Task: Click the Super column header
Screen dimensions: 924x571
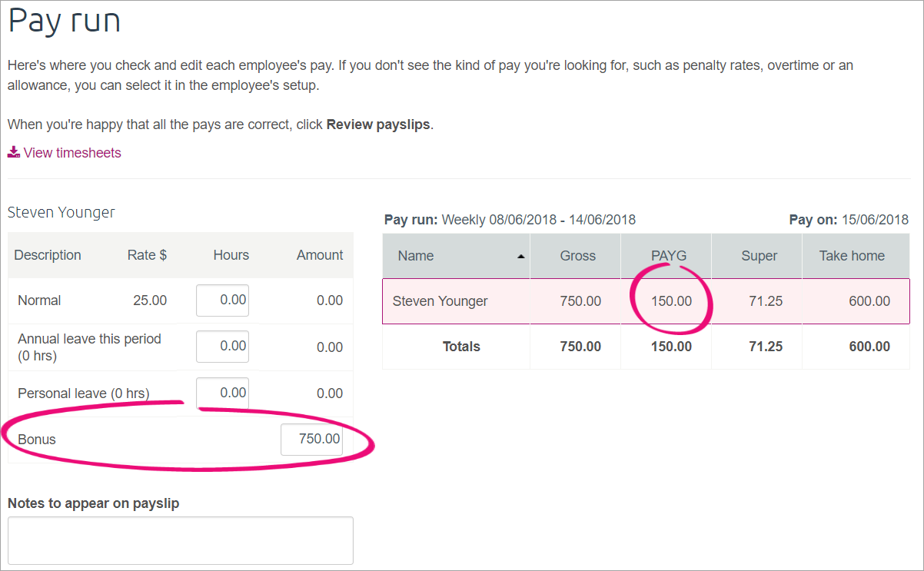Action: click(x=759, y=256)
